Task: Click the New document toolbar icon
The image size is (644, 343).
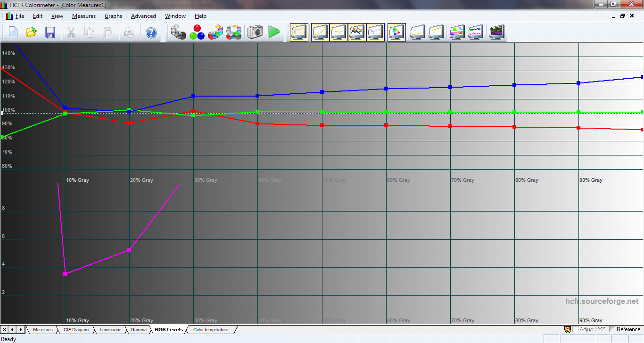Action: [13, 33]
